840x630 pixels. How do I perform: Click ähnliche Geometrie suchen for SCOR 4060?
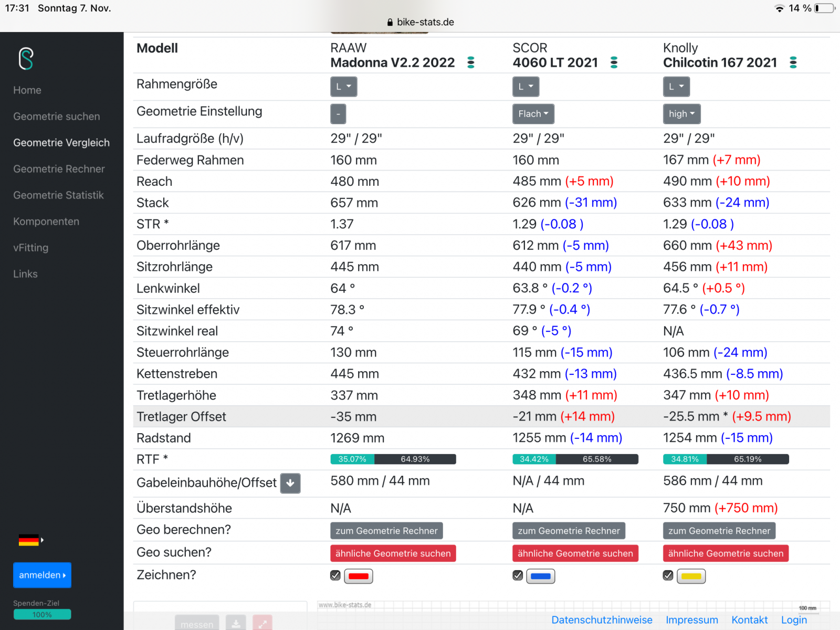point(575,553)
